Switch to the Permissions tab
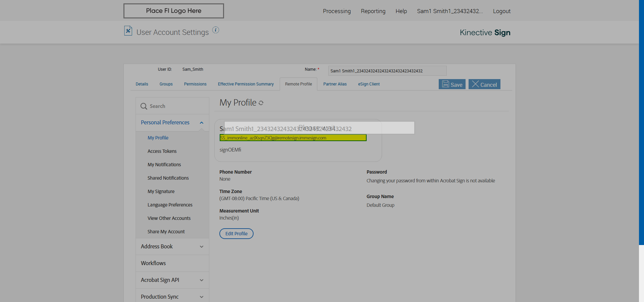This screenshot has width=644, height=302. (x=195, y=84)
